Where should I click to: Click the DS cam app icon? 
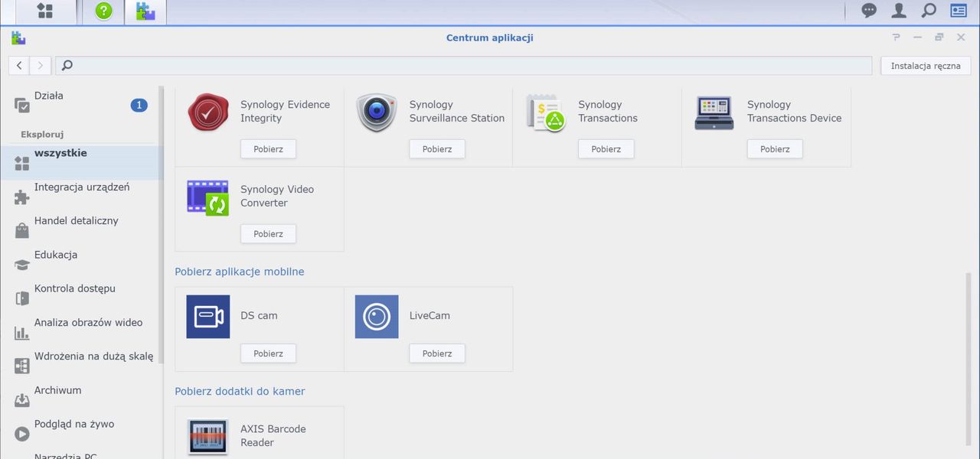208,317
